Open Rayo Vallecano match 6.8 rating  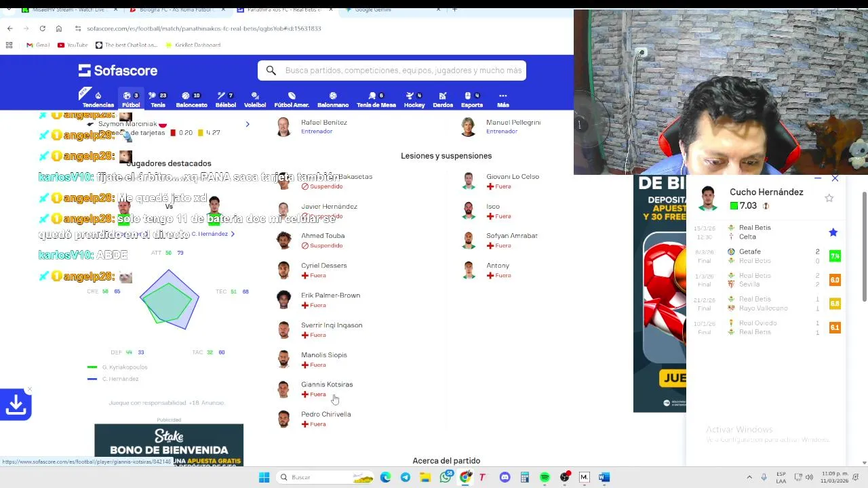pyautogui.click(x=835, y=304)
